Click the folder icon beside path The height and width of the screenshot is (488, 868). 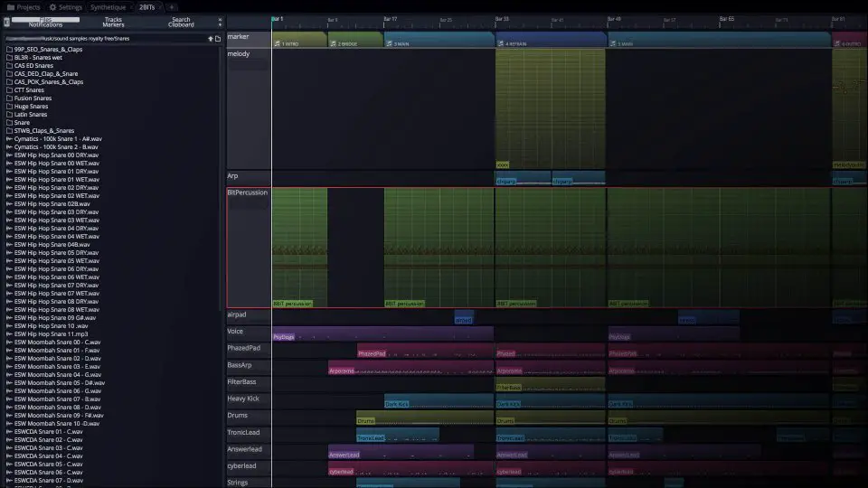click(x=218, y=39)
